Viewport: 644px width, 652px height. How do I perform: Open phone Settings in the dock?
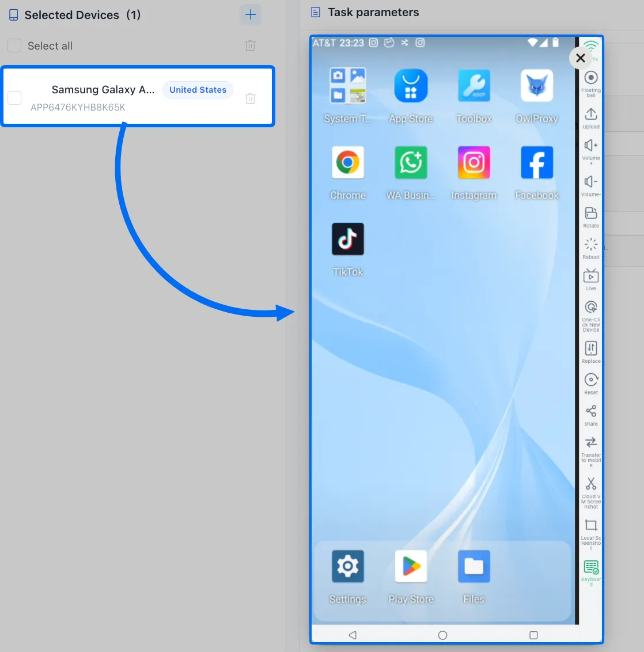point(347,566)
